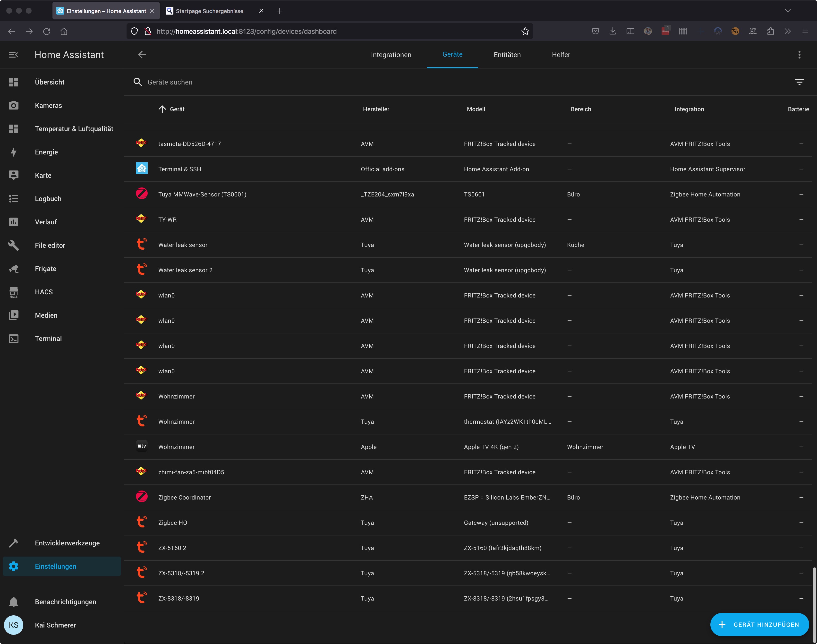Go back using the header arrow
The width and height of the screenshot is (817, 644).
click(142, 55)
